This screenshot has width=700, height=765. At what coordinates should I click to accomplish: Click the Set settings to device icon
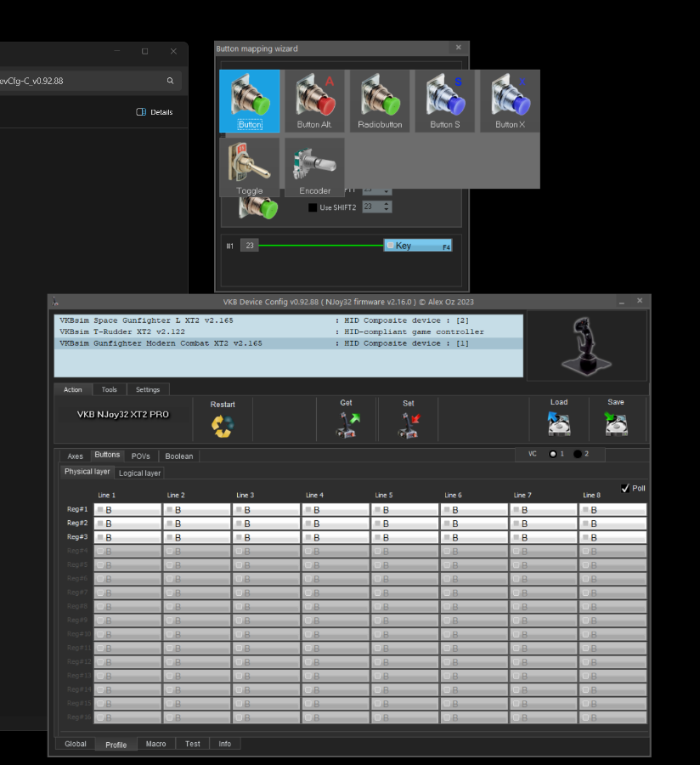click(x=409, y=425)
